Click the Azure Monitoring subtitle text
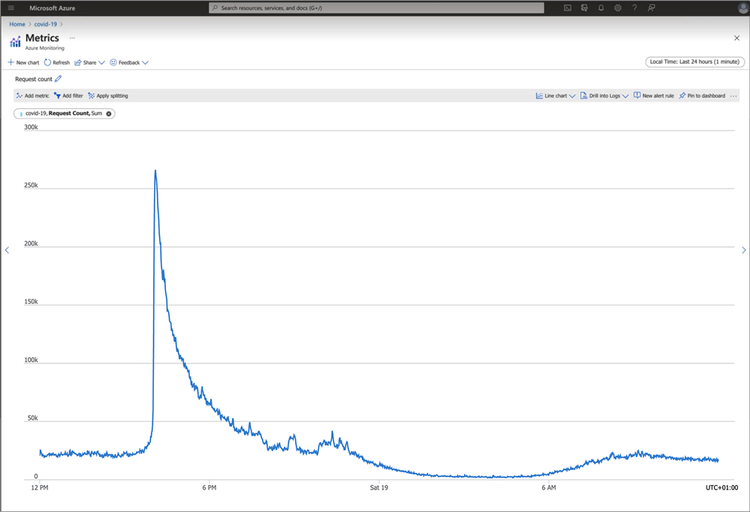The height and width of the screenshot is (512, 750). tap(44, 48)
